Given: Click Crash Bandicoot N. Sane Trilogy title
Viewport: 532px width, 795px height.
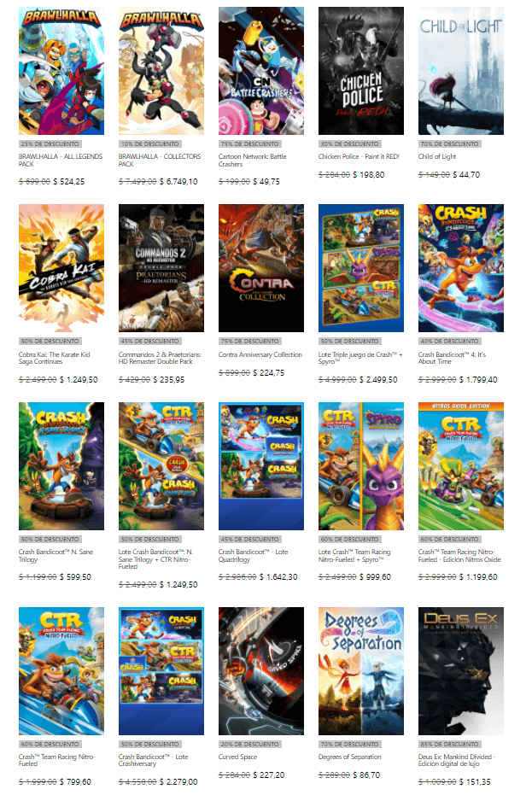Looking at the screenshot, I should pos(56,556).
